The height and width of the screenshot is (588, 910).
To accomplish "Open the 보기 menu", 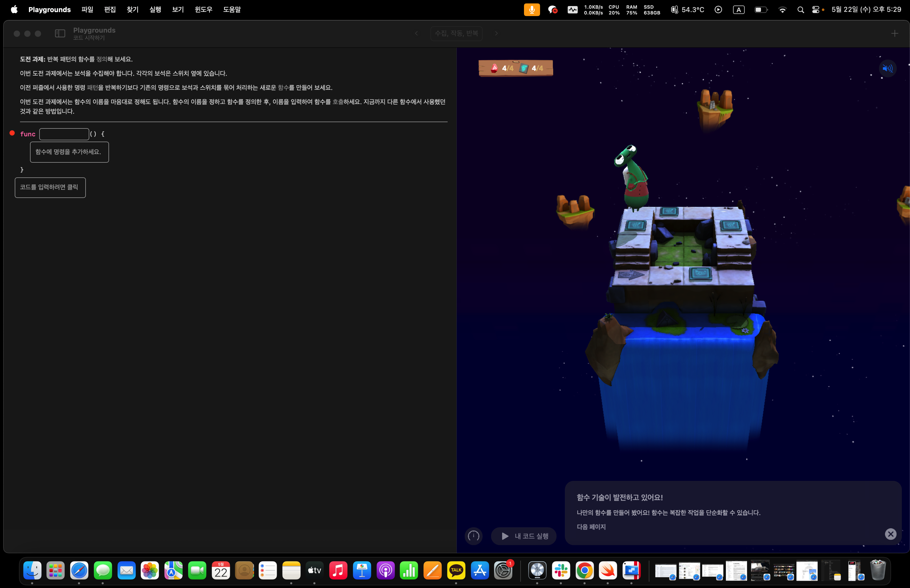I will (178, 9).
